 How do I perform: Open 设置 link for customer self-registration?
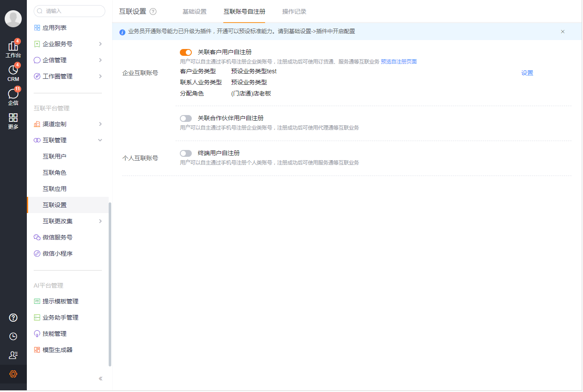click(x=527, y=73)
